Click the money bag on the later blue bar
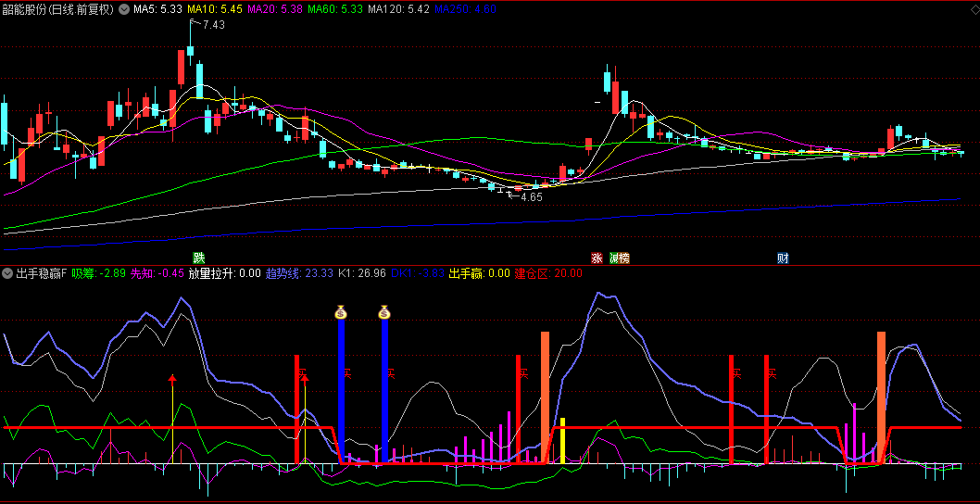Viewport: 980px width, 504px height. click(384, 311)
